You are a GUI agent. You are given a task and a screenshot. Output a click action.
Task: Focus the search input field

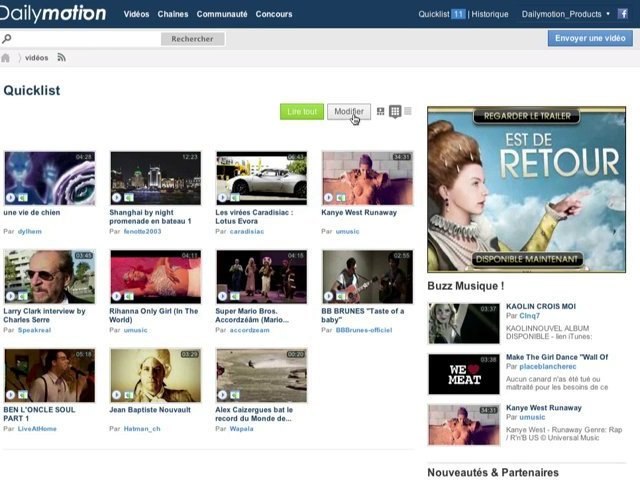click(87, 39)
